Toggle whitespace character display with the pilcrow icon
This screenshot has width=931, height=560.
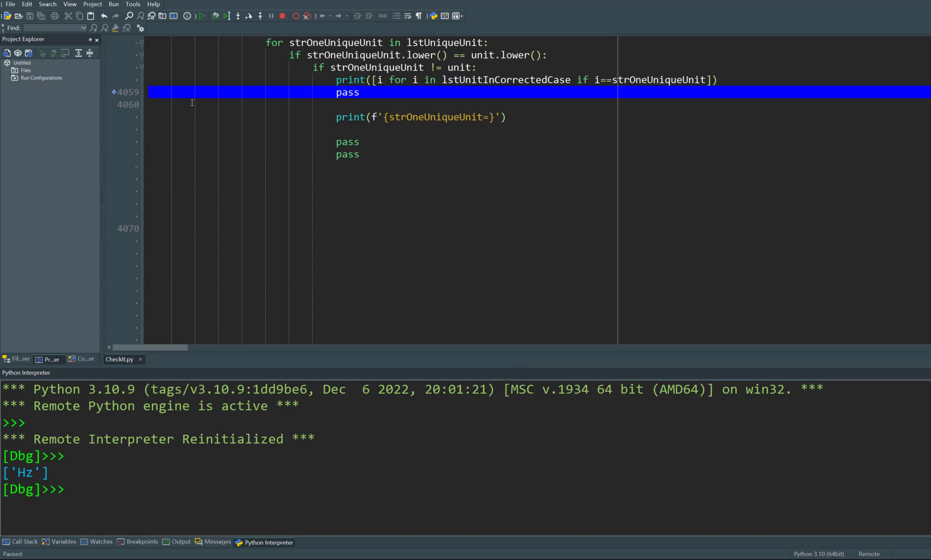pyautogui.click(x=419, y=16)
